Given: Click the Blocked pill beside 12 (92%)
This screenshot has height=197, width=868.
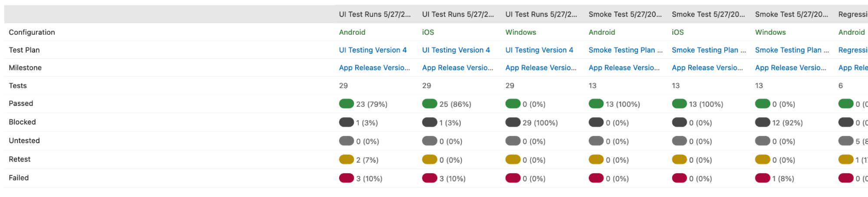Looking at the screenshot, I should click(x=762, y=122).
